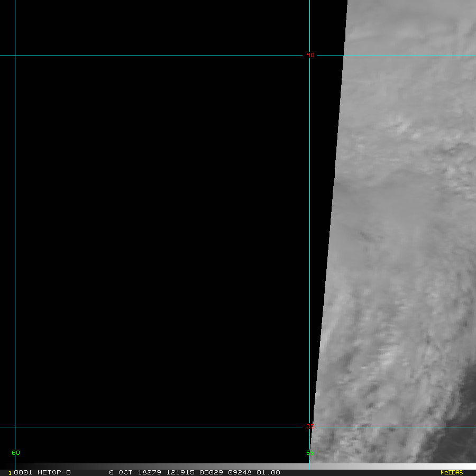Click the 01.00 resolution value
This screenshot has height=476, width=476.
tap(269, 472)
